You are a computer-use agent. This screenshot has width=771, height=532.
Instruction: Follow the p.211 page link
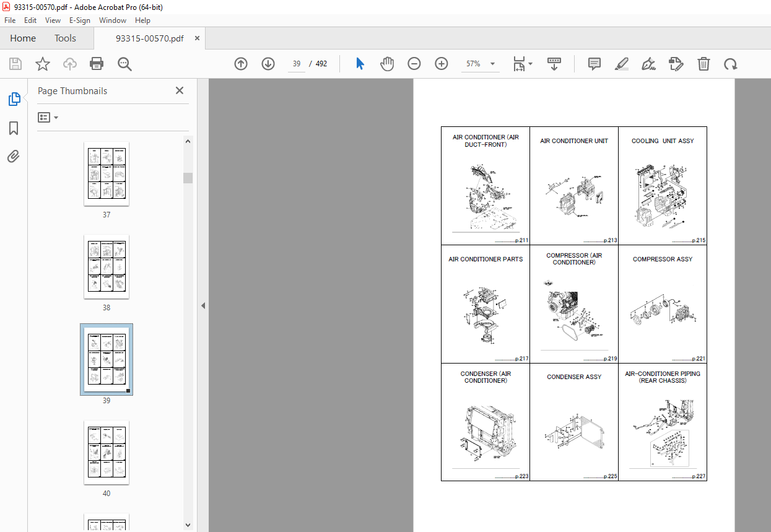(x=512, y=240)
